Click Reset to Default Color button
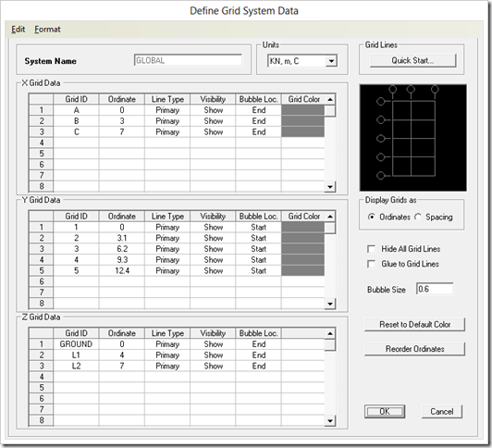This screenshot has width=492, height=448. coord(414,324)
